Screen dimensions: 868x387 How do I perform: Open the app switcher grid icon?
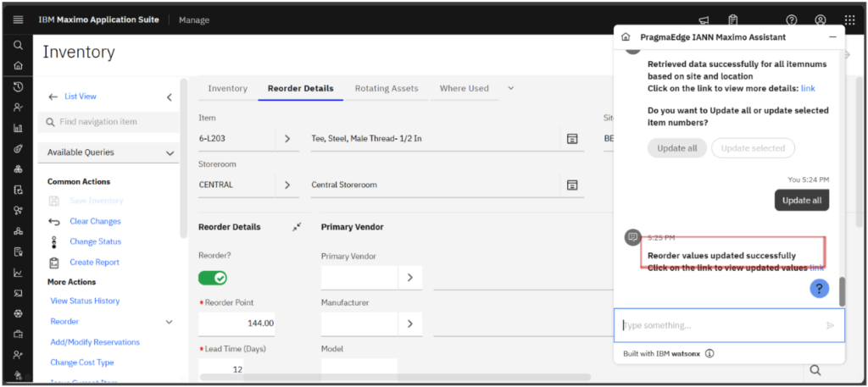[x=849, y=20]
